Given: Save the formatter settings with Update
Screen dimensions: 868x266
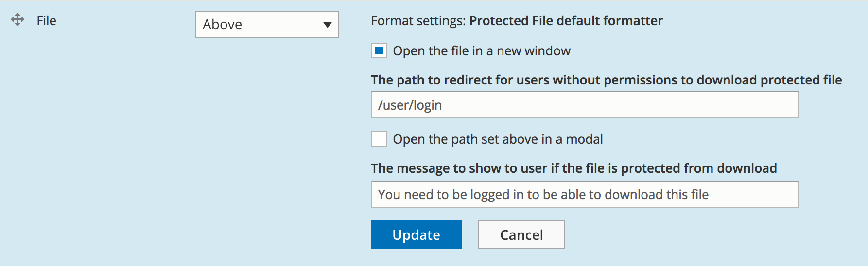Looking at the screenshot, I should pyautogui.click(x=417, y=234).
